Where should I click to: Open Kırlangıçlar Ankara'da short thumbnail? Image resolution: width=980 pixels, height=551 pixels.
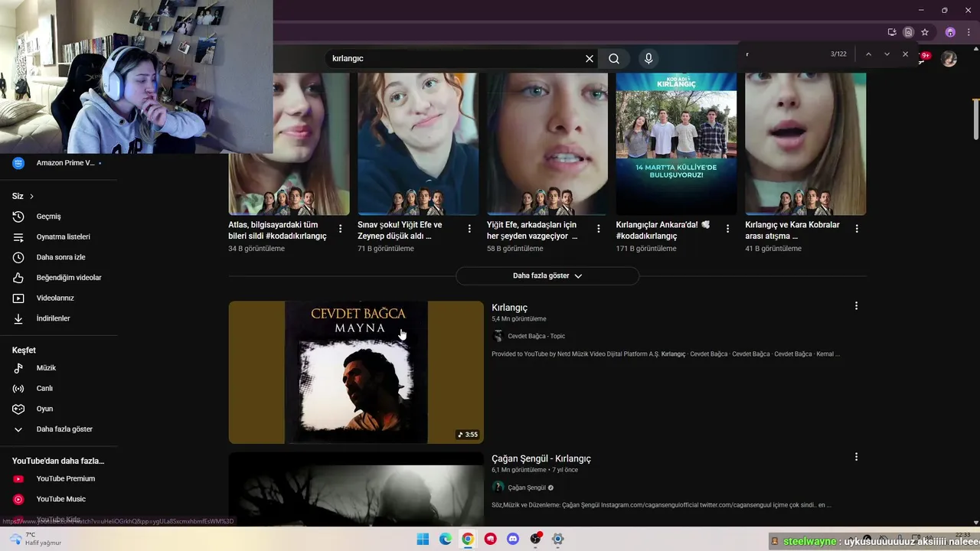coord(676,145)
